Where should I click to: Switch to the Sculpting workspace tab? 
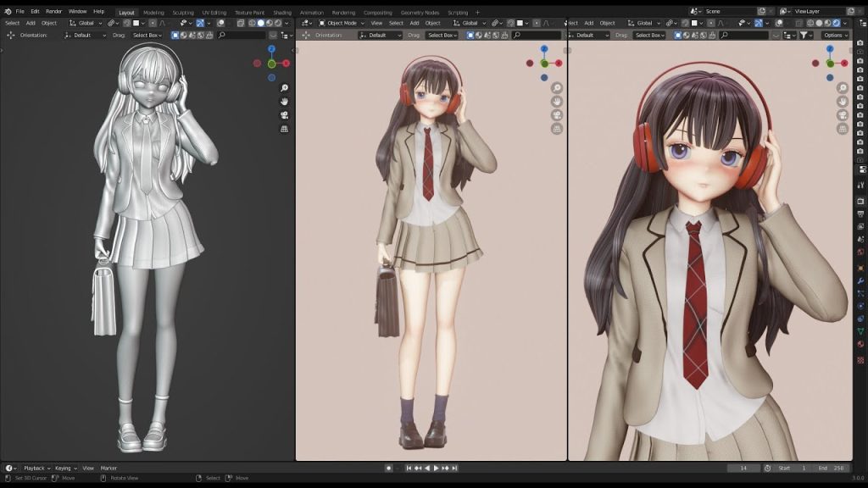183,12
